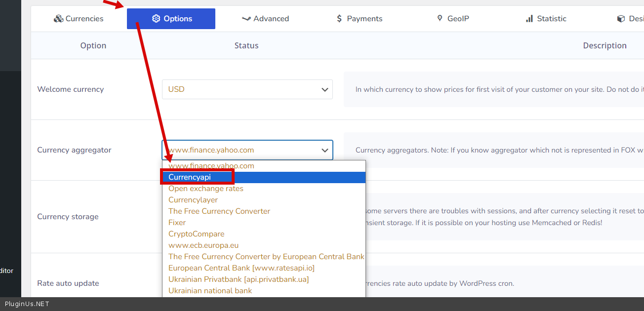Select Fixer from the dropdown list

tap(177, 223)
